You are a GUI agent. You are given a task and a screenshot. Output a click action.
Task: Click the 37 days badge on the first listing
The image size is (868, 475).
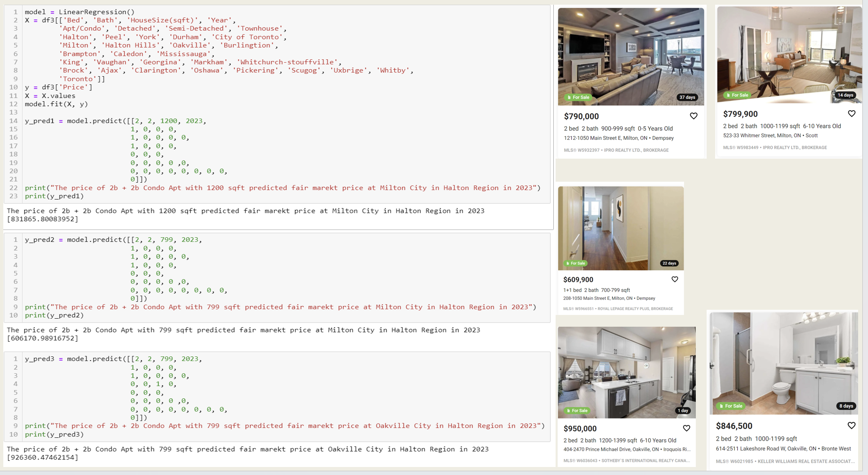687,97
